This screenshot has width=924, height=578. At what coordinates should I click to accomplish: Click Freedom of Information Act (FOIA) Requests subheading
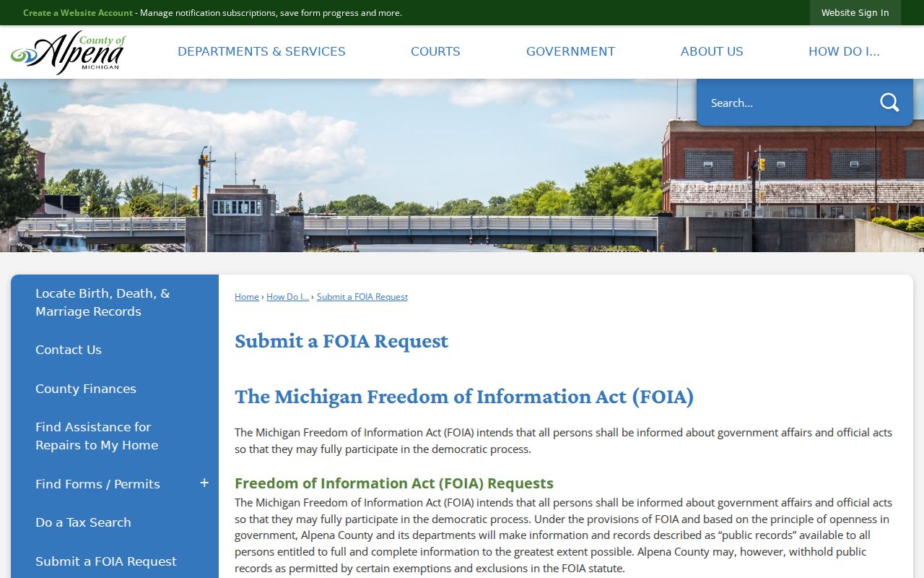(394, 483)
